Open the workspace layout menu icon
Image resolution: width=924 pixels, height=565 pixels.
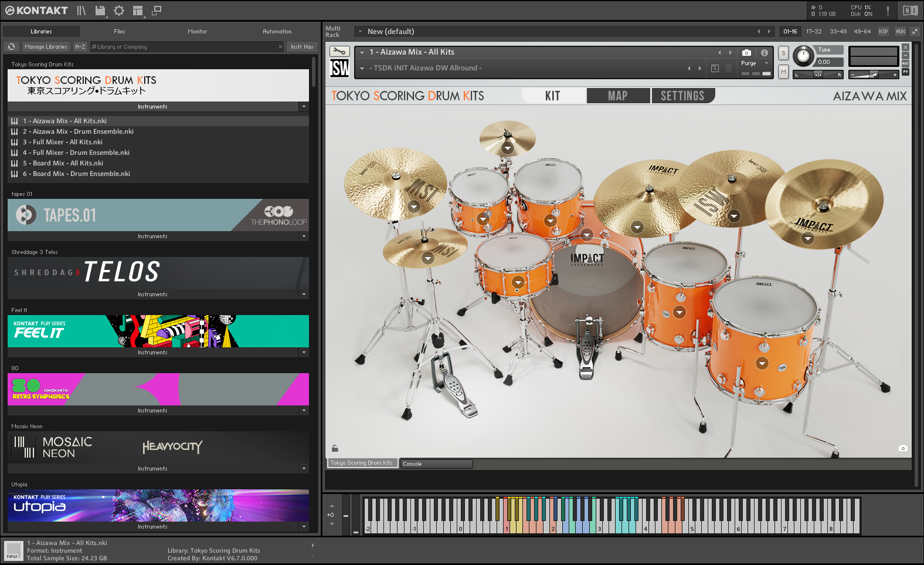[x=138, y=11]
